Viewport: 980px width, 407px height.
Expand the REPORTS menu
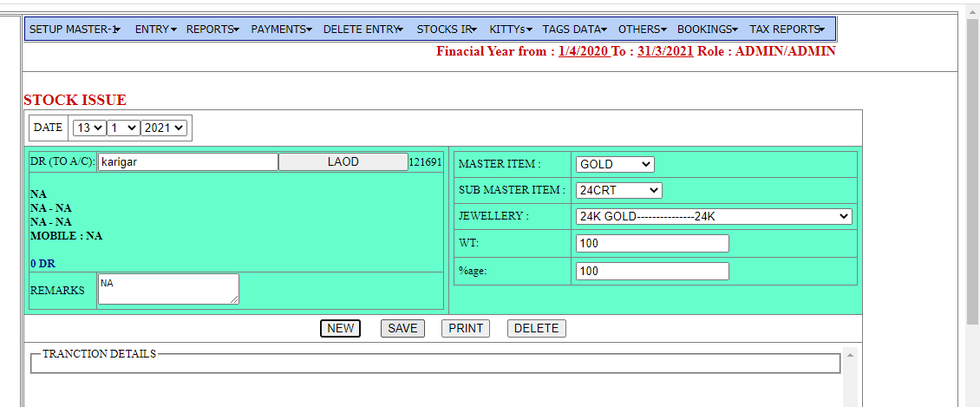pyautogui.click(x=212, y=30)
